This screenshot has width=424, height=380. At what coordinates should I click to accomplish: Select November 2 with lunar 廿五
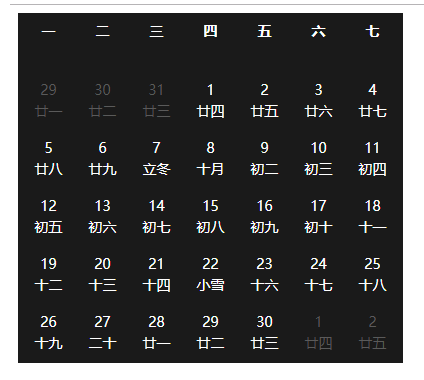264,101
